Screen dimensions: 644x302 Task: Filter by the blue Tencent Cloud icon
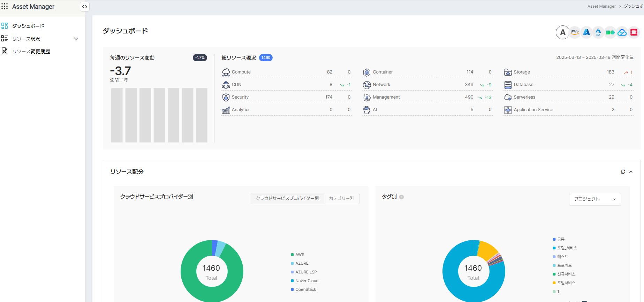pyautogui.click(x=622, y=32)
